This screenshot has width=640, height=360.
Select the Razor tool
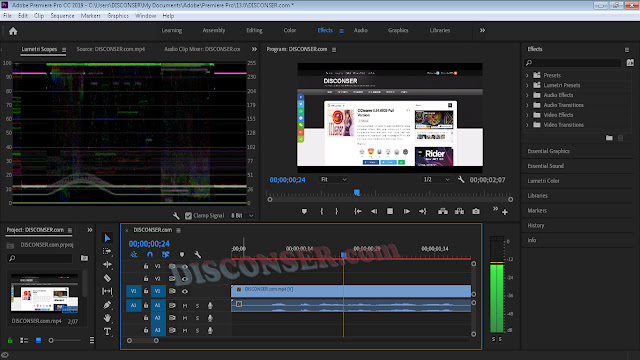pyautogui.click(x=107, y=278)
